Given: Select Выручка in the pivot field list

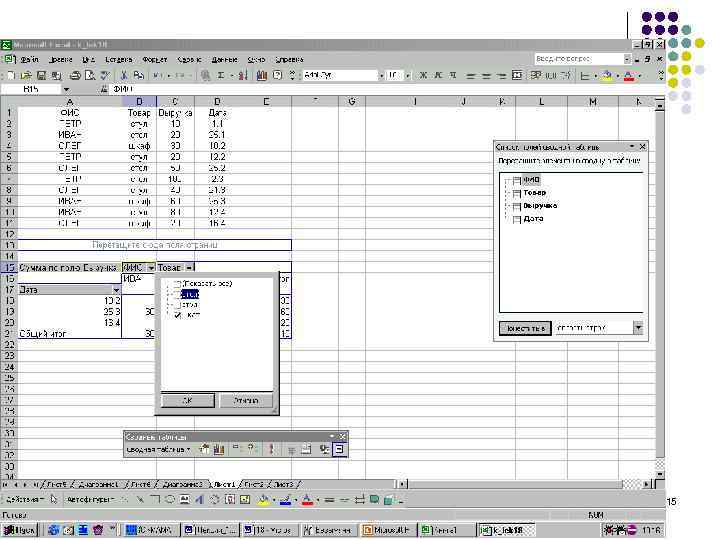Looking at the screenshot, I should [540, 205].
